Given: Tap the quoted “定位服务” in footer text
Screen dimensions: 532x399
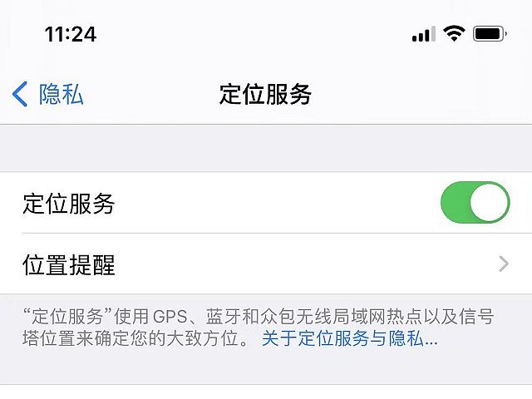Looking at the screenshot, I should (x=68, y=317).
